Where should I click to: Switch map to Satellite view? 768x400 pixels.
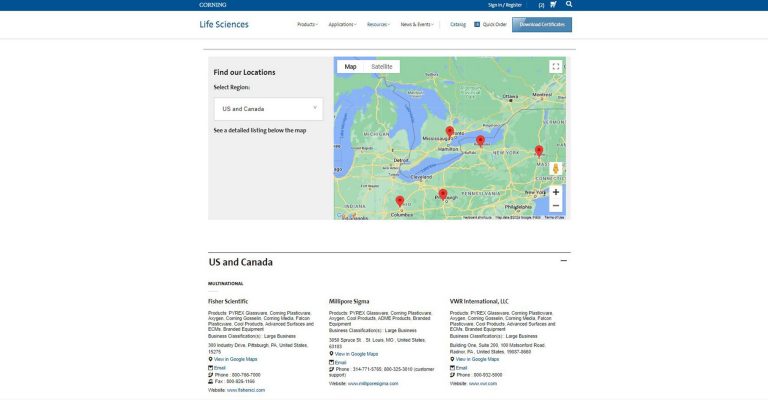coord(382,67)
